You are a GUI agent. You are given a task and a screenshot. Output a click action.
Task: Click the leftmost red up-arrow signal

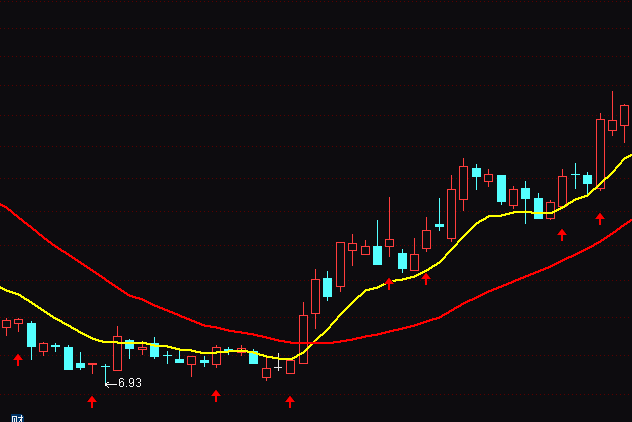(x=17, y=359)
